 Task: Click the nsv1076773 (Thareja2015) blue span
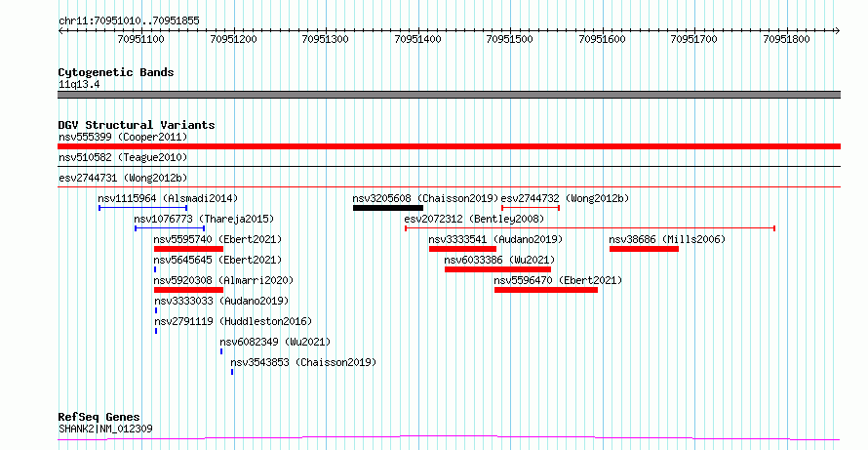pyautogui.click(x=170, y=228)
